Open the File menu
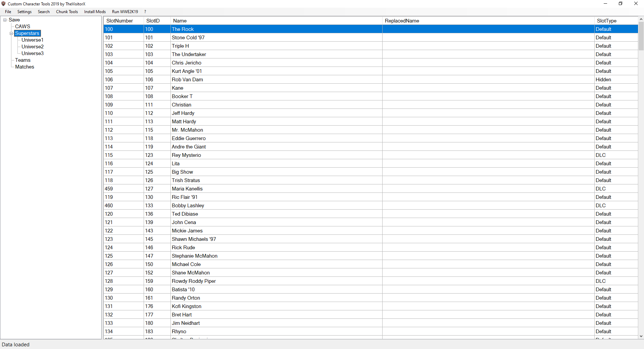This screenshot has width=644, height=349. [8, 12]
